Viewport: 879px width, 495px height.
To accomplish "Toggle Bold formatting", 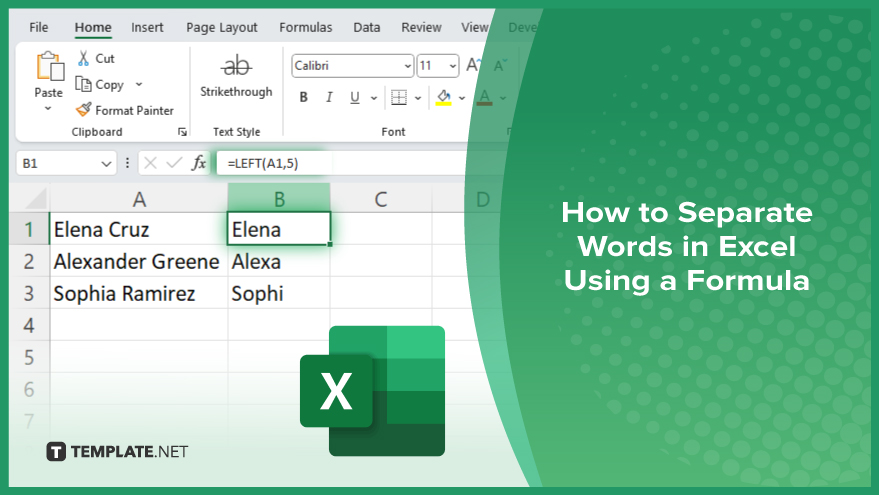I will pos(303,98).
